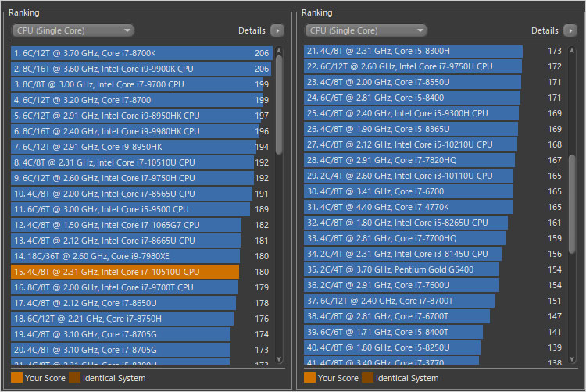
Task: Select row 17 Core i7-8650U
Action: point(141,303)
